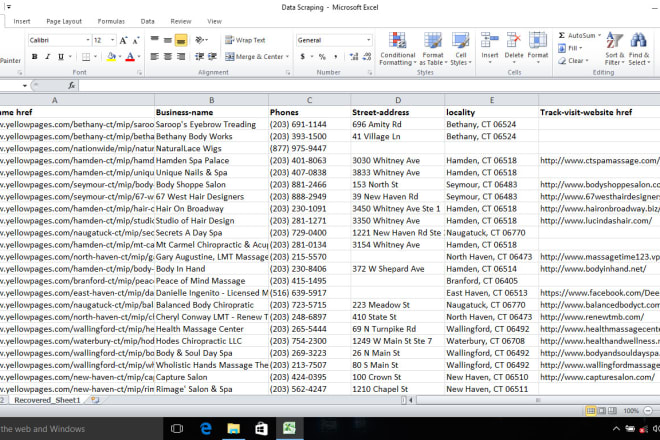
Task: Click the AutoSum sigma icon
Action: [x=562, y=35]
